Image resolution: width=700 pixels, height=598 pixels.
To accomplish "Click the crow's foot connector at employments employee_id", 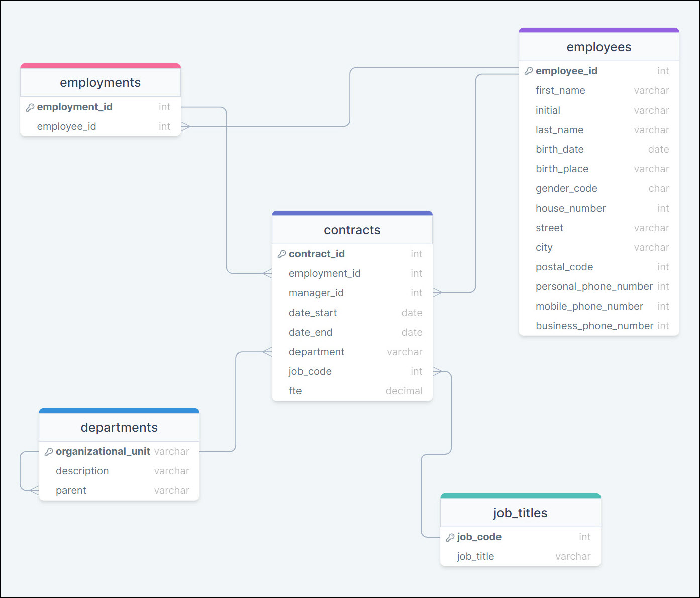I will coord(185,126).
